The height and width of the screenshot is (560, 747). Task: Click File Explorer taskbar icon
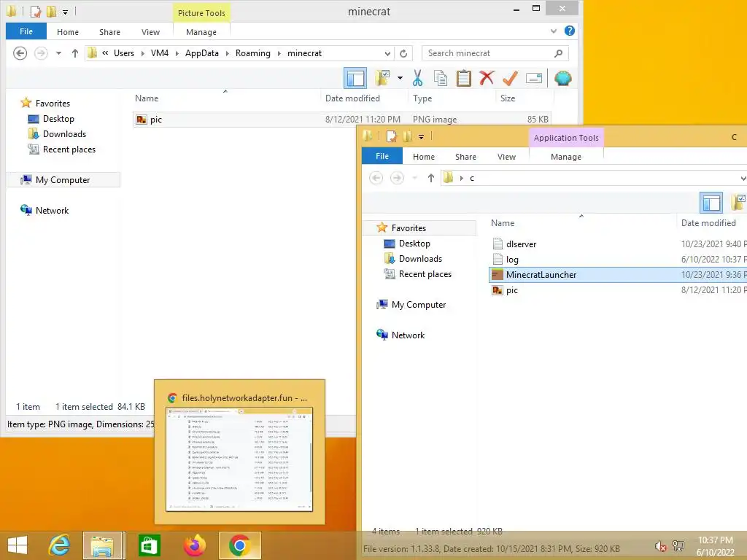(104, 545)
